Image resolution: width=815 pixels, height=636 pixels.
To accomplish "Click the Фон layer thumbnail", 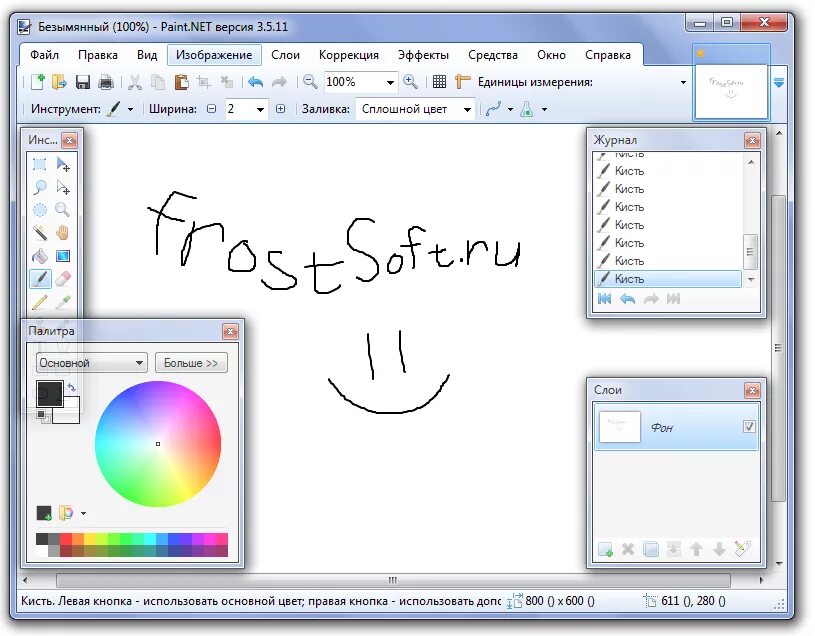I will (x=620, y=427).
